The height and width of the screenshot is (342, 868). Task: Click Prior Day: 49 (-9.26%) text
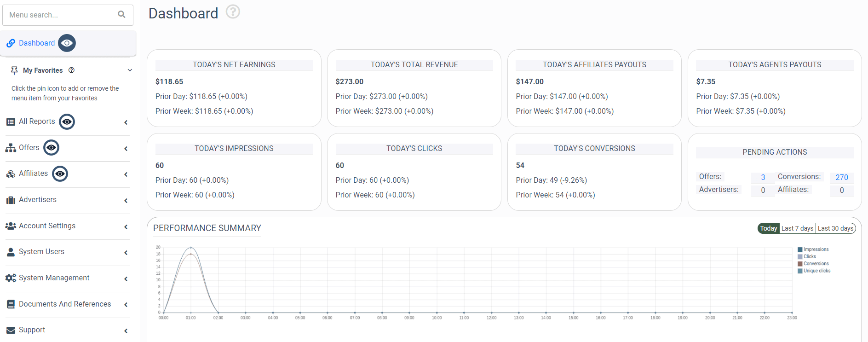point(552,180)
